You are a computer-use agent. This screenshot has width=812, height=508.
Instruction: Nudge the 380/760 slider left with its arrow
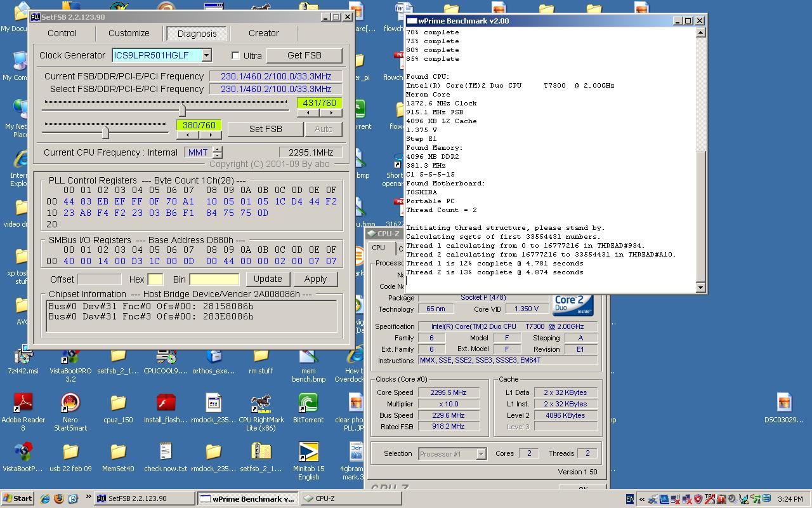[x=188, y=135]
